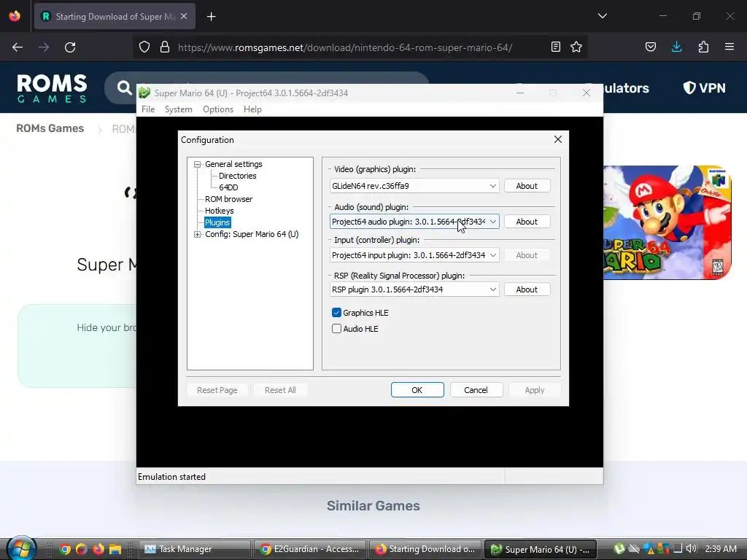The width and height of the screenshot is (747, 560).
Task: Open Firefox tracking protection shield
Action: [x=144, y=47]
